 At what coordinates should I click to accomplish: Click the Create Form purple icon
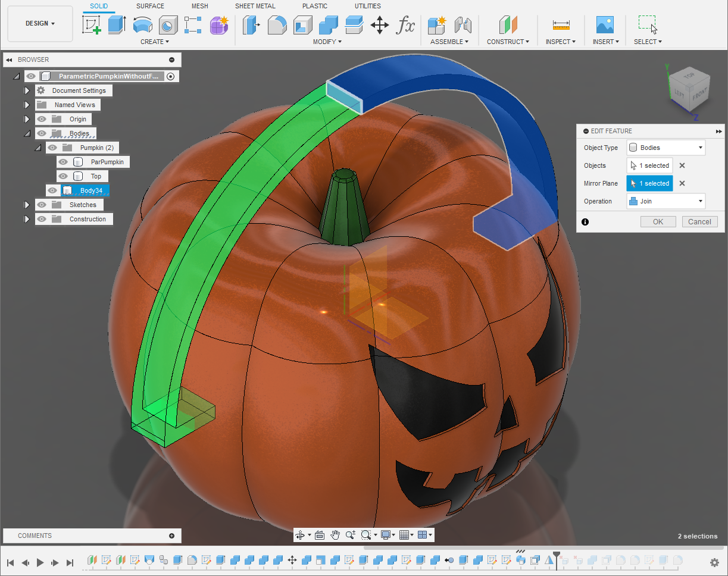click(219, 25)
